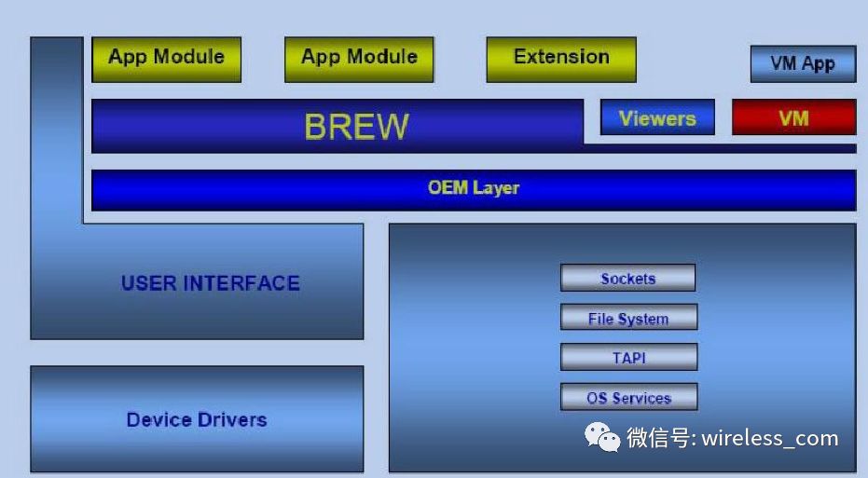Click the Sockets box
This screenshot has width=868, height=478.
pos(628,278)
